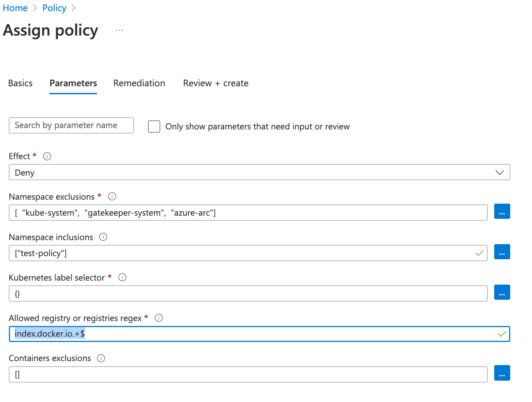Switch to the Remediation tab
532x402 pixels.
(x=139, y=83)
